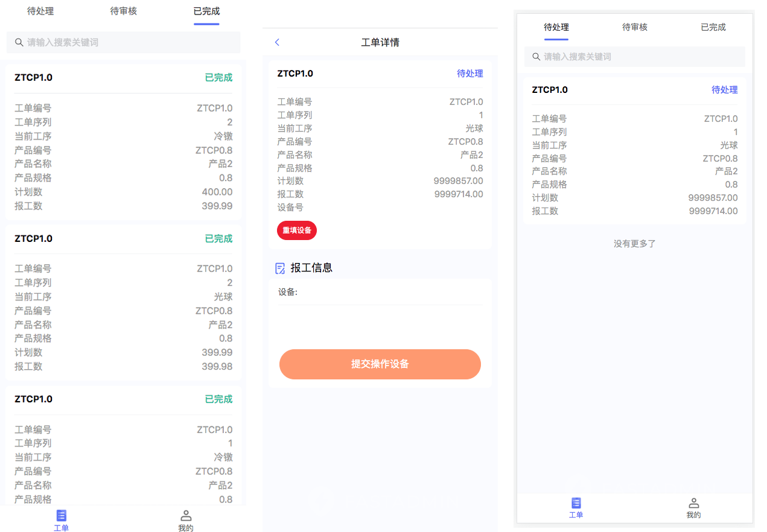Click 设备号 label in detail card
The width and height of the screenshot is (767, 532).
pyautogui.click(x=290, y=207)
